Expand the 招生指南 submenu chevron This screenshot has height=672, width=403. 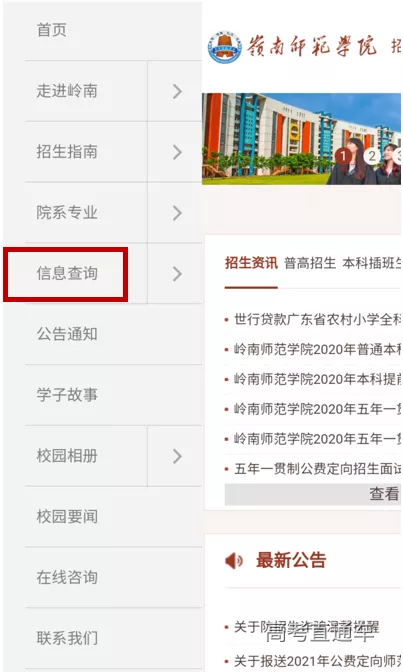[177, 152]
